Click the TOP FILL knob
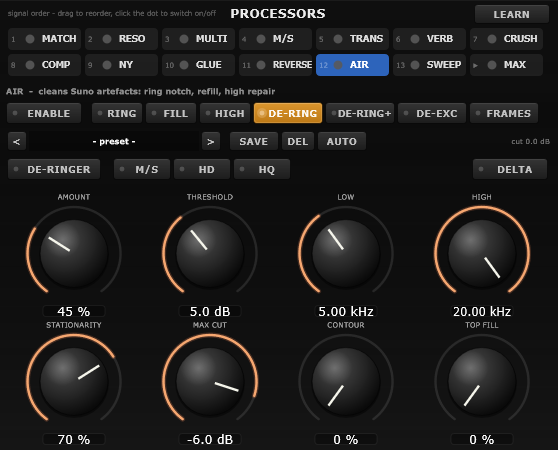Viewport: 558px width, 450px height. pyautogui.click(x=482, y=381)
